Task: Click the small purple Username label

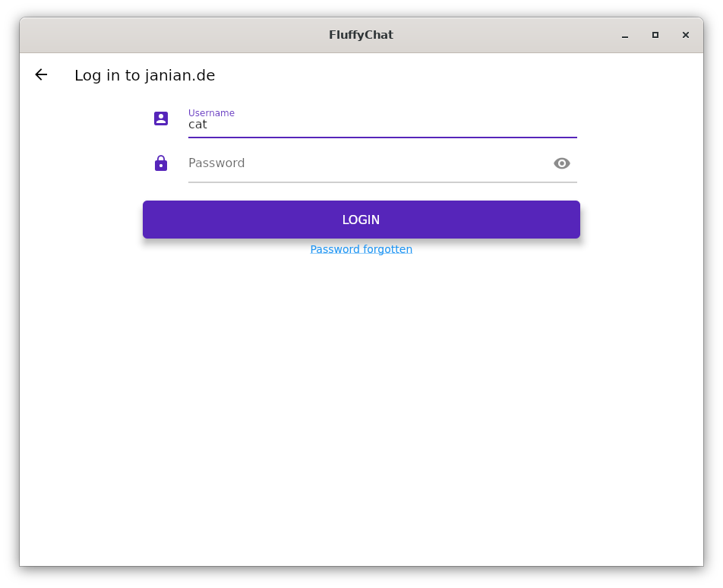Action: (x=211, y=113)
